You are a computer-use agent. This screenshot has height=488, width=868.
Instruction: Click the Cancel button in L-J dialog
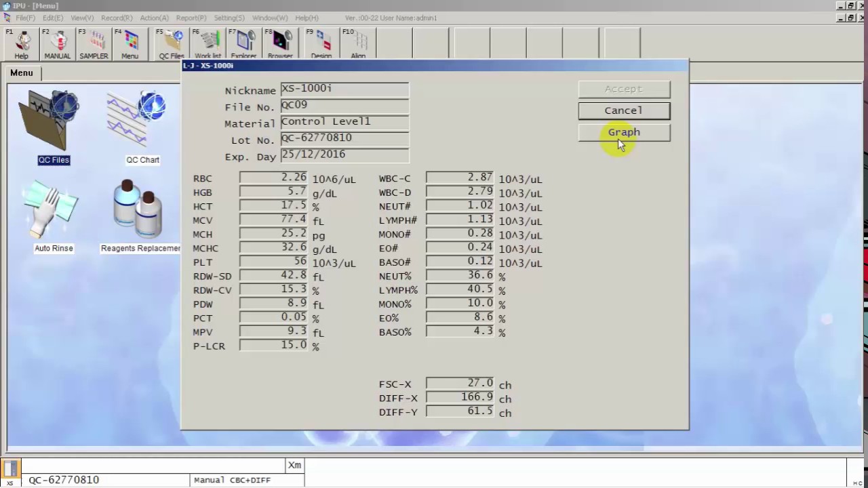tap(624, 110)
